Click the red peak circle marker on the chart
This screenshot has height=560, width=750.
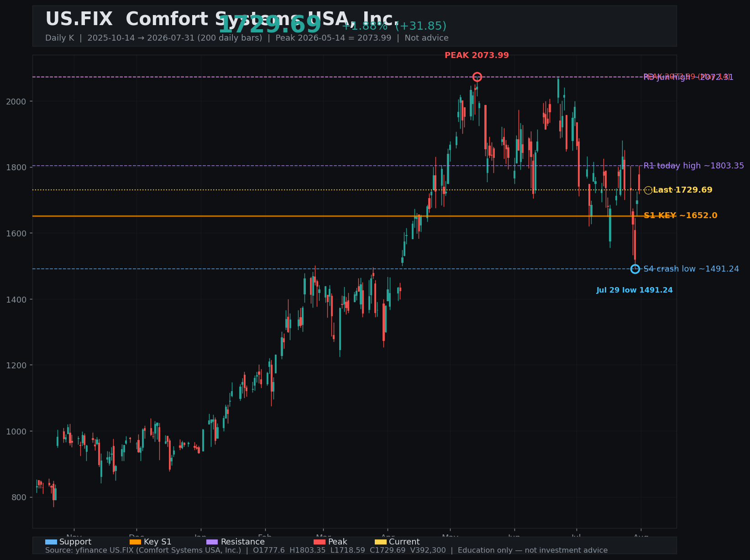(477, 77)
